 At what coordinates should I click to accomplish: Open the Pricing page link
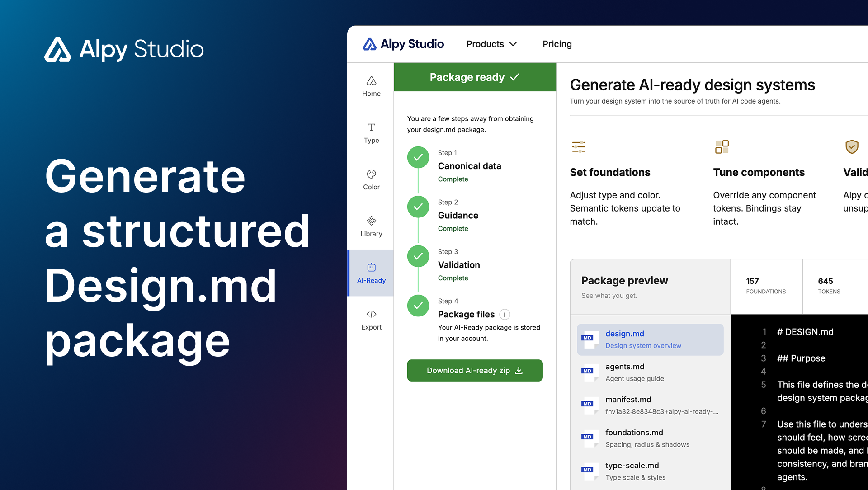(557, 44)
